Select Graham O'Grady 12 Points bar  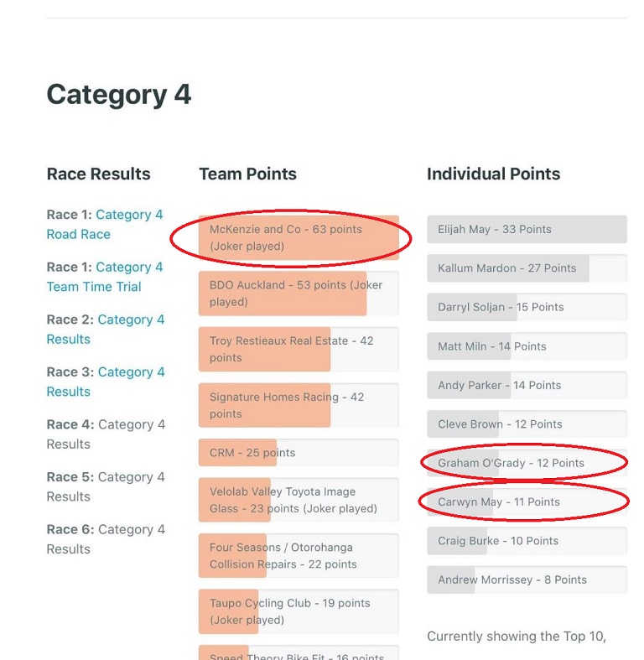click(526, 463)
